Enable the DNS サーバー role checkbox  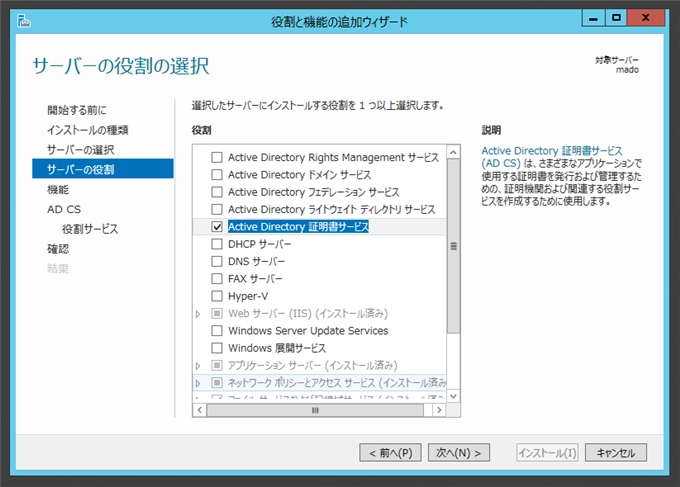pyautogui.click(x=217, y=261)
